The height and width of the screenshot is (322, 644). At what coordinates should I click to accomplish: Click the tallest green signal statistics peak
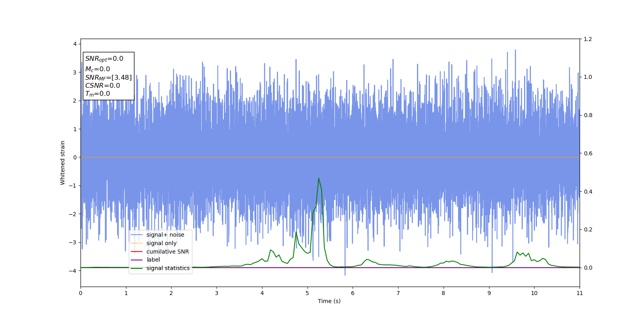pos(319,178)
